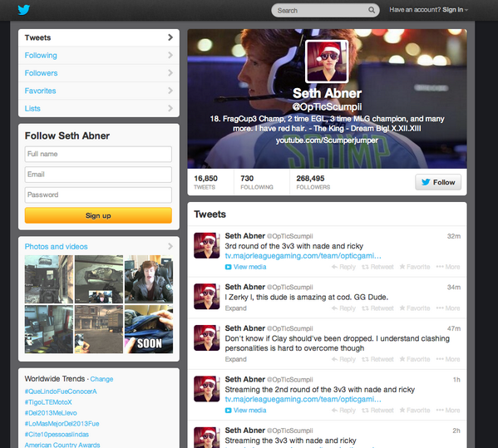
Task: Reply to the 32m tweet
Action: coord(343,267)
